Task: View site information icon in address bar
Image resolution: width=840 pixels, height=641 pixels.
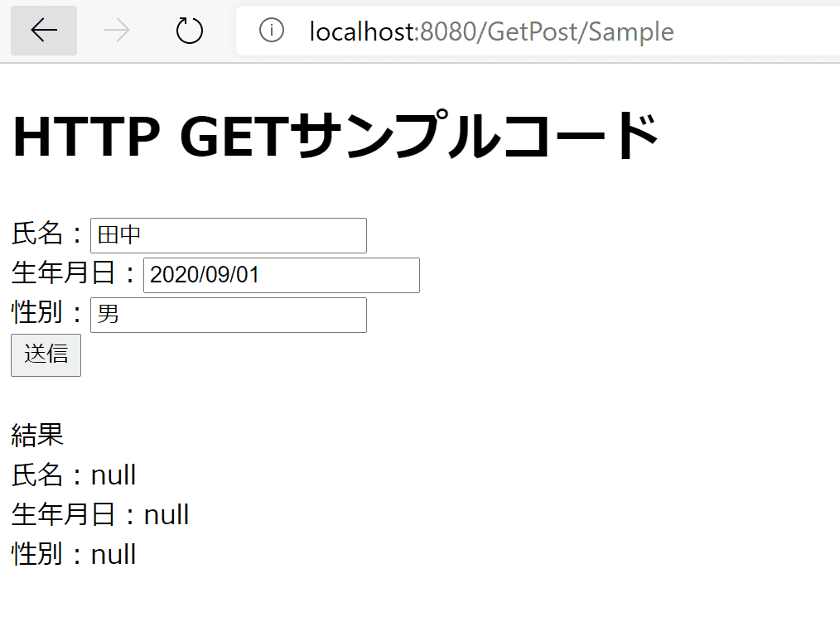Action: click(x=272, y=31)
